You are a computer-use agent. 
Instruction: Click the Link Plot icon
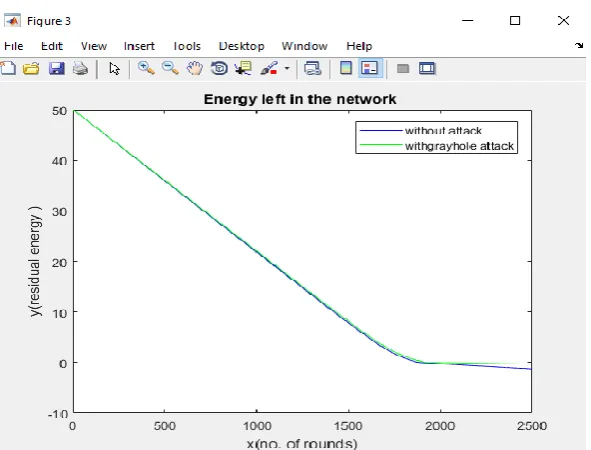point(312,69)
